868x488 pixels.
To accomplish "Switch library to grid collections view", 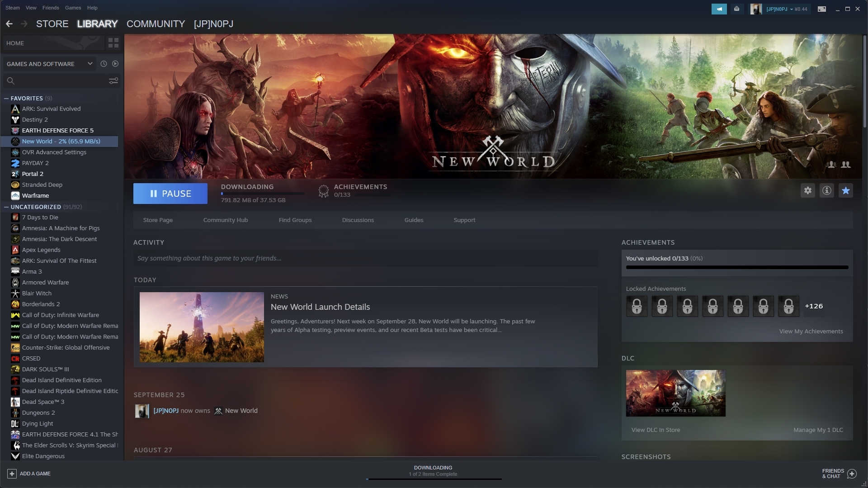I will (x=113, y=43).
